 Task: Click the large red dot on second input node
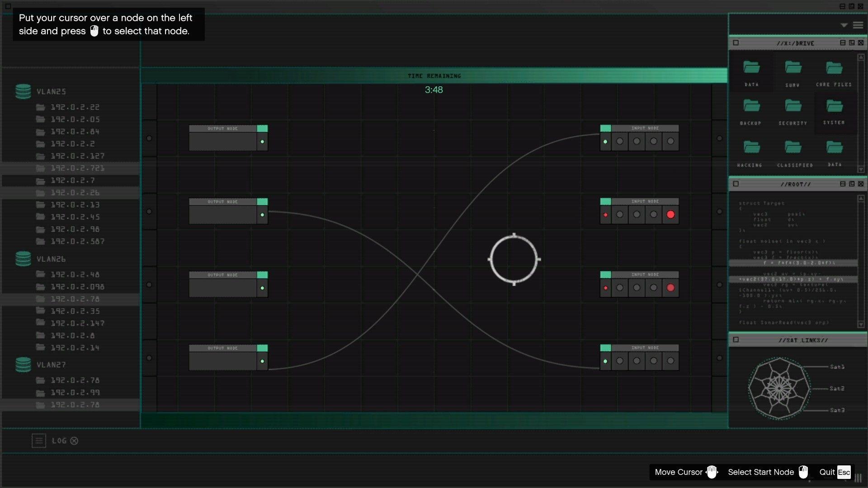click(x=670, y=215)
